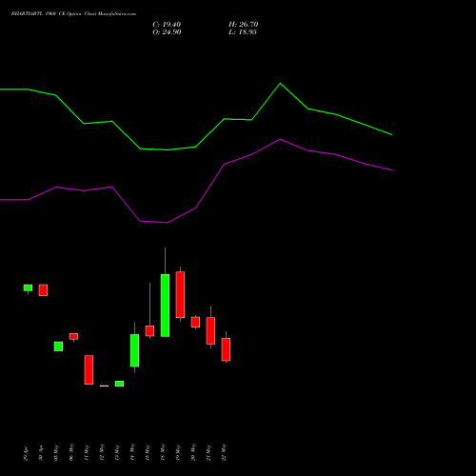Select the 18 May date label

click(163, 452)
